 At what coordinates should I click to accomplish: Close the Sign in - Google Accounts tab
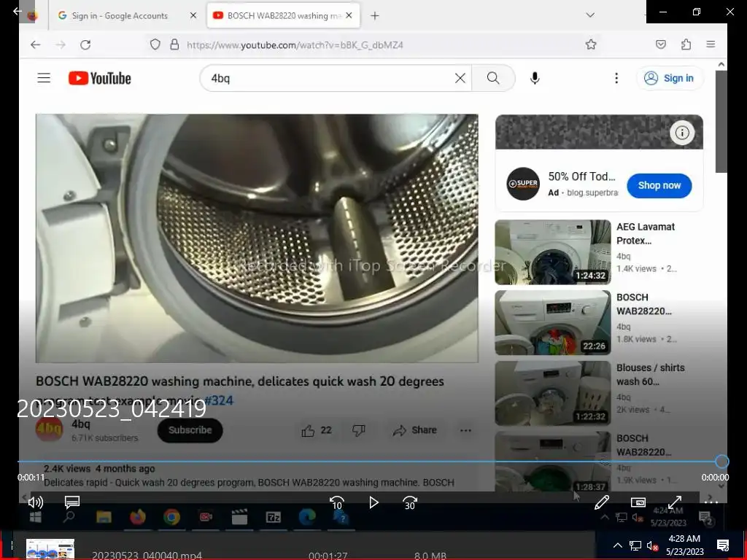tap(193, 16)
